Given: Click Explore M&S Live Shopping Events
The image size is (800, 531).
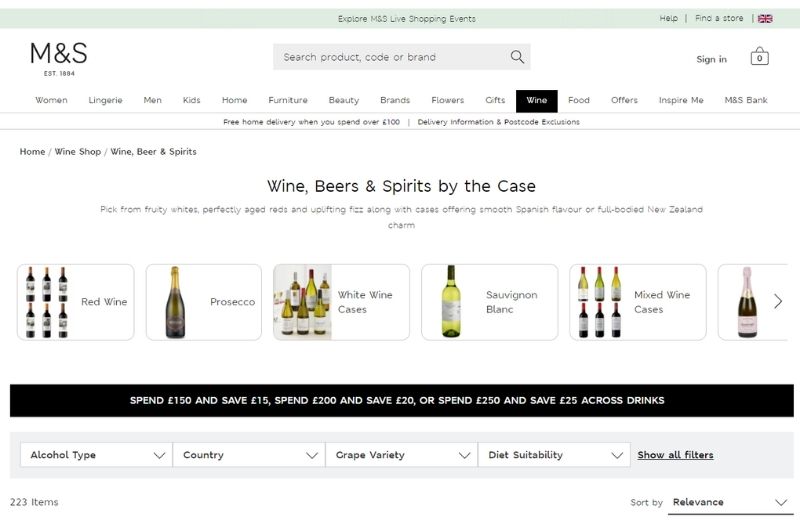Looking at the screenshot, I should click(407, 19).
